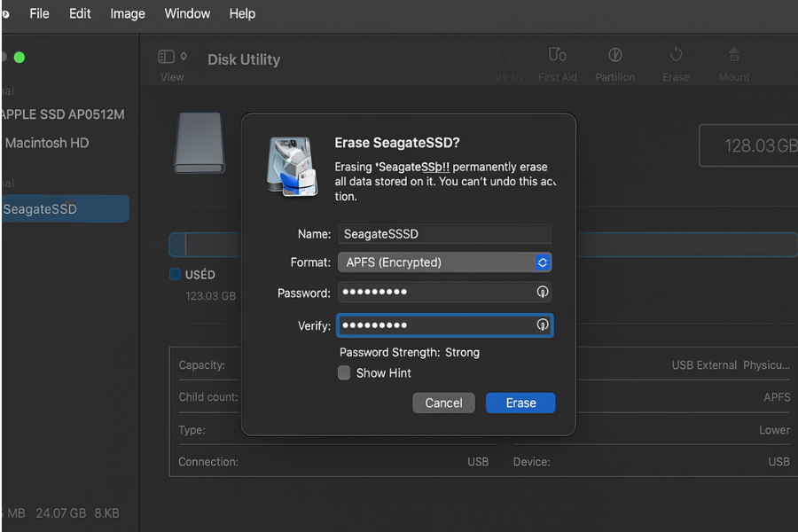Screen dimensions: 798x532
Task: Click the Mount icon in the toolbar
Action: [x=733, y=60]
